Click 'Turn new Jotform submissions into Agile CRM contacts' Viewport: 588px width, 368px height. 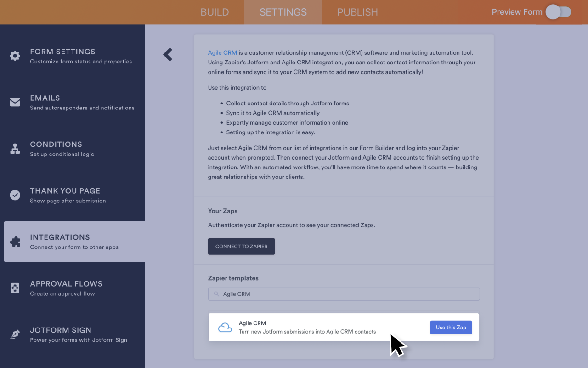click(x=307, y=332)
